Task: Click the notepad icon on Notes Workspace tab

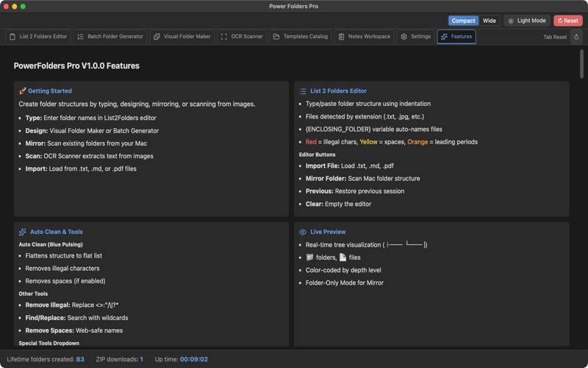Action: click(341, 37)
